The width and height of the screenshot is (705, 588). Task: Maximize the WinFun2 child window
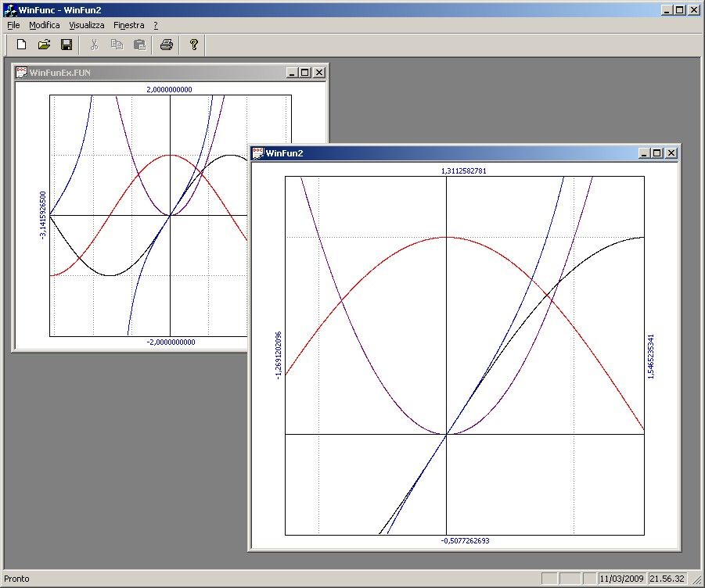point(657,153)
